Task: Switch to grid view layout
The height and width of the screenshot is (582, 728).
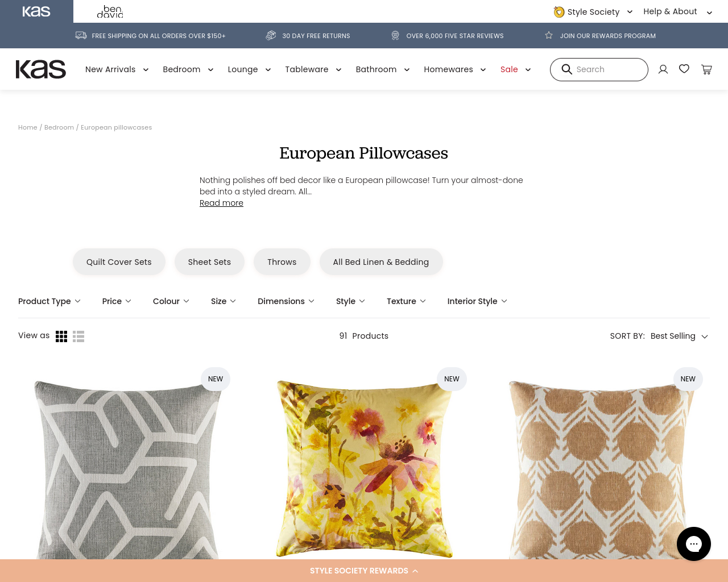Action: click(61, 336)
